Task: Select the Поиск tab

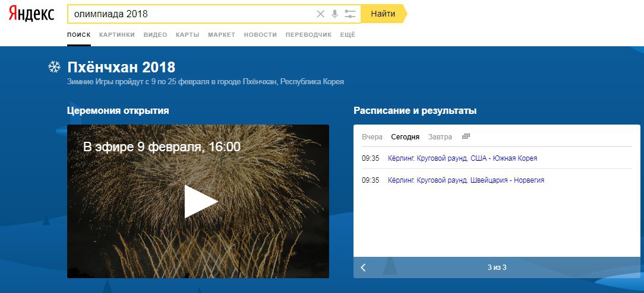Action: click(79, 35)
